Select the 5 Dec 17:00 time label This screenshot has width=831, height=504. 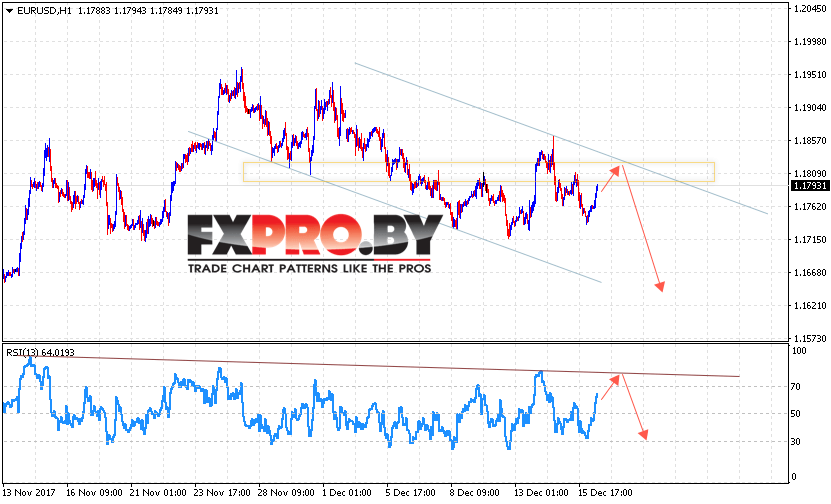click(411, 493)
